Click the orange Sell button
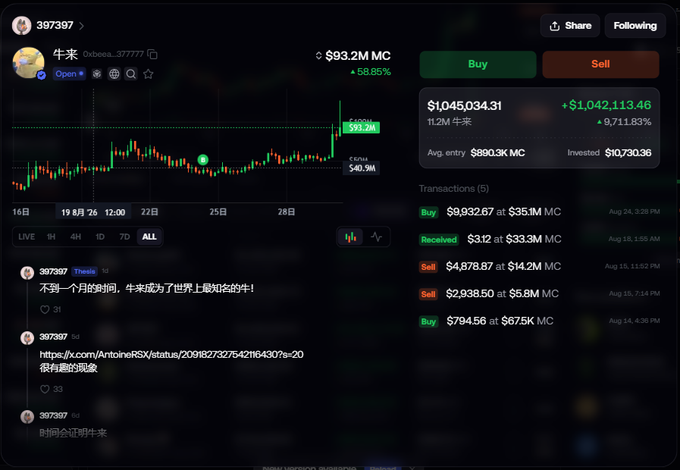This screenshot has height=470, width=680. click(x=601, y=64)
